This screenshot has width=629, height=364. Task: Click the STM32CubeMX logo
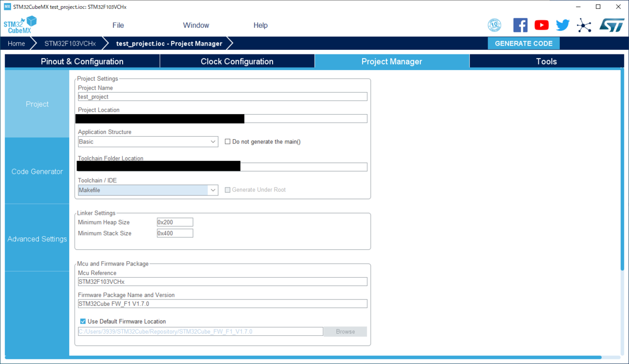pos(20,25)
